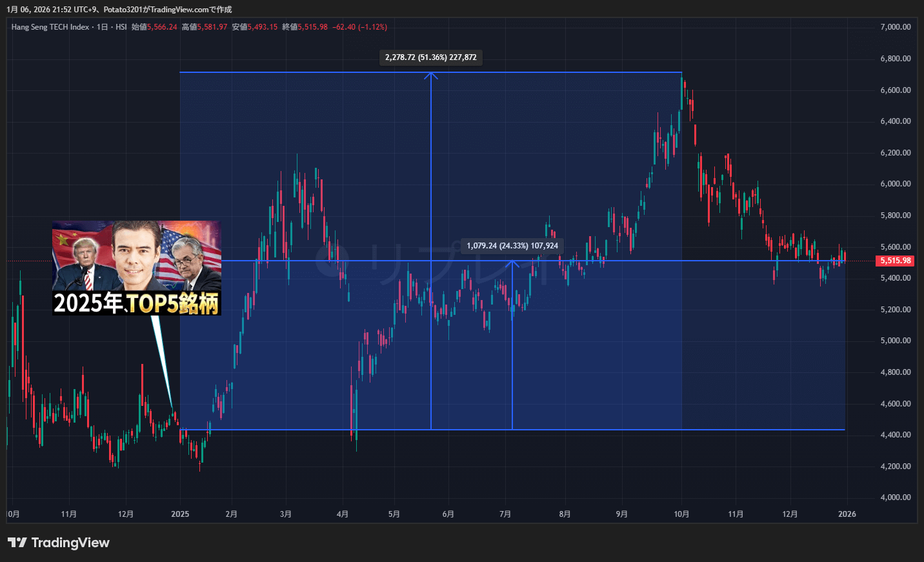Click the 2026 label on the time axis
The height and width of the screenshot is (562, 924).
[847, 514]
